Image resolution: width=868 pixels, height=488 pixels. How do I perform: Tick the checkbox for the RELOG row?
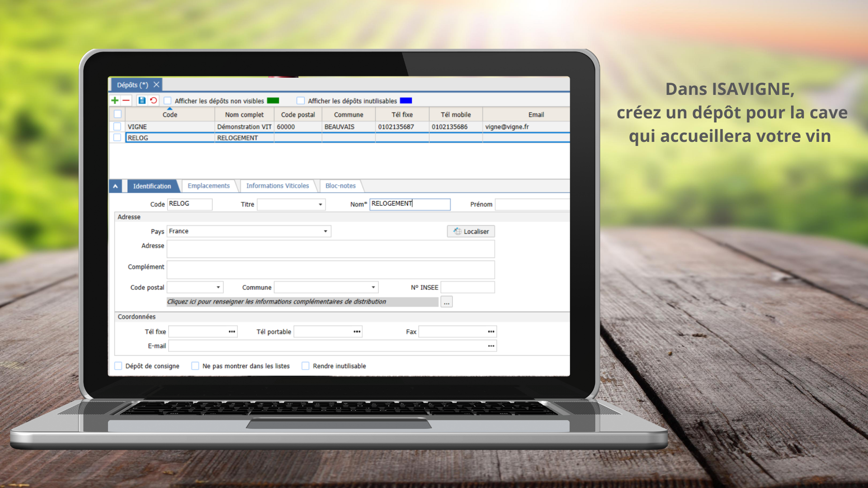[x=118, y=137]
